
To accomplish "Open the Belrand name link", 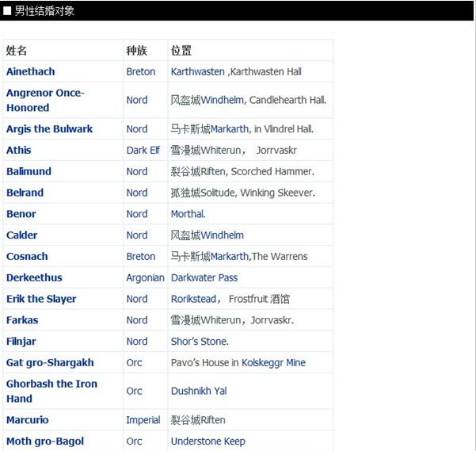I will 25,193.
